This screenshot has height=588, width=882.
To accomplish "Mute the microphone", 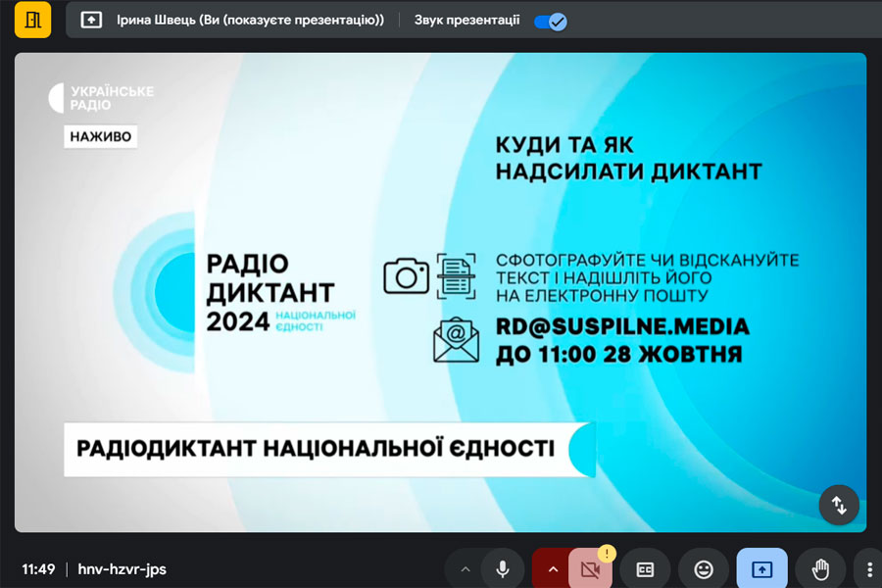I will point(503,568).
